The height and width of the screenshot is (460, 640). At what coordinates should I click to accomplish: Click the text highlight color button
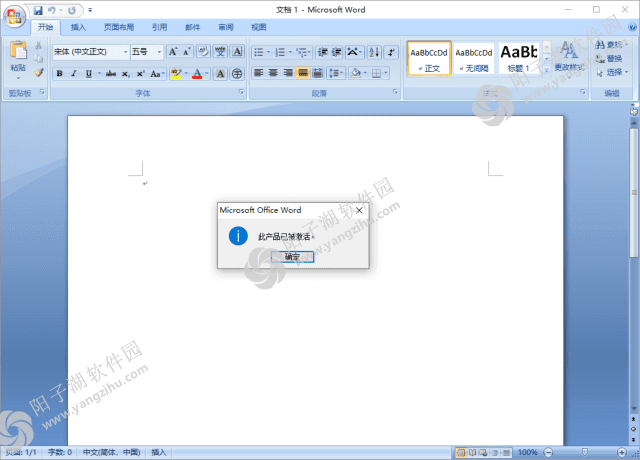[x=176, y=73]
